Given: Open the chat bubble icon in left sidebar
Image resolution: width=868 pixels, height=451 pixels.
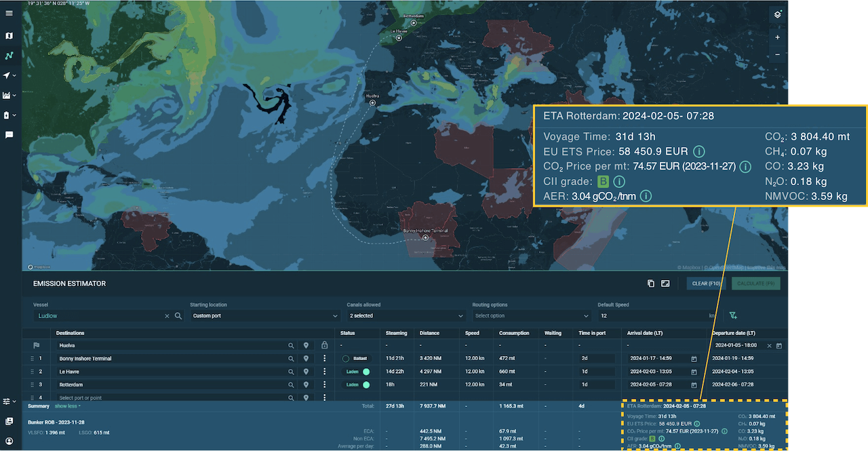Looking at the screenshot, I should tap(9, 135).
